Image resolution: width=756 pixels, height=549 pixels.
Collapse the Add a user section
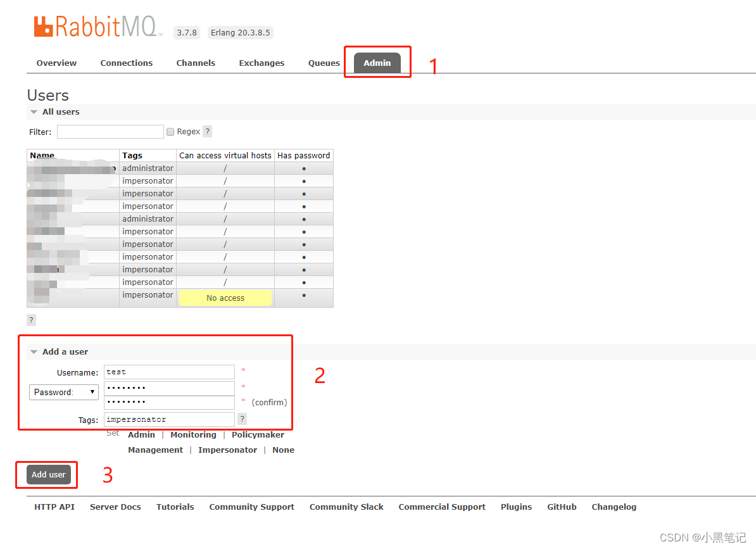(x=60, y=352)
